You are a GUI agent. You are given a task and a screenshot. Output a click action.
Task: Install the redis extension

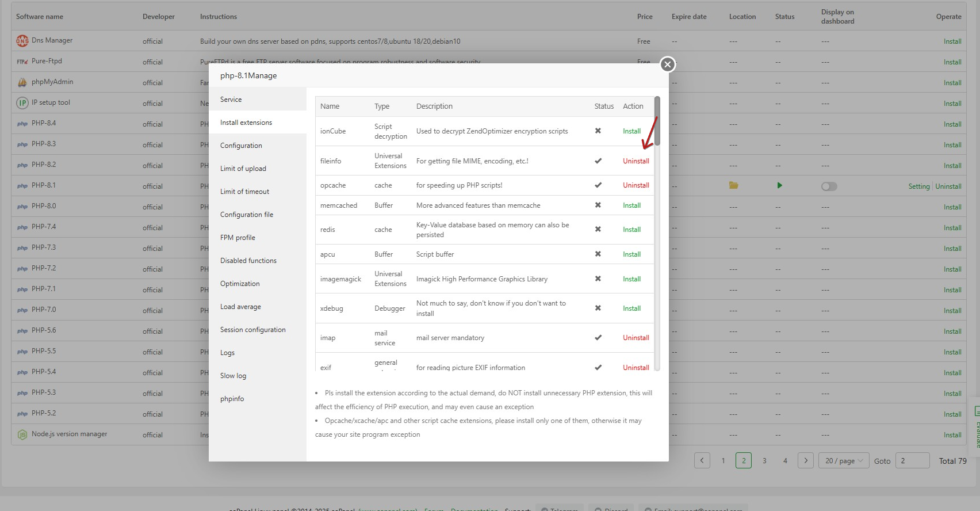coord(631,230)
